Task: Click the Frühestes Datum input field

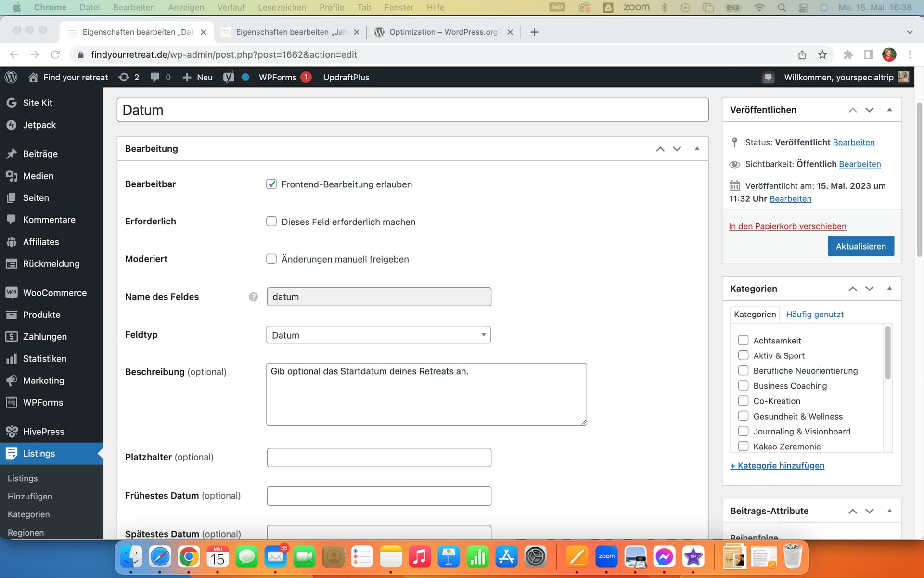Action: point(379,496)
